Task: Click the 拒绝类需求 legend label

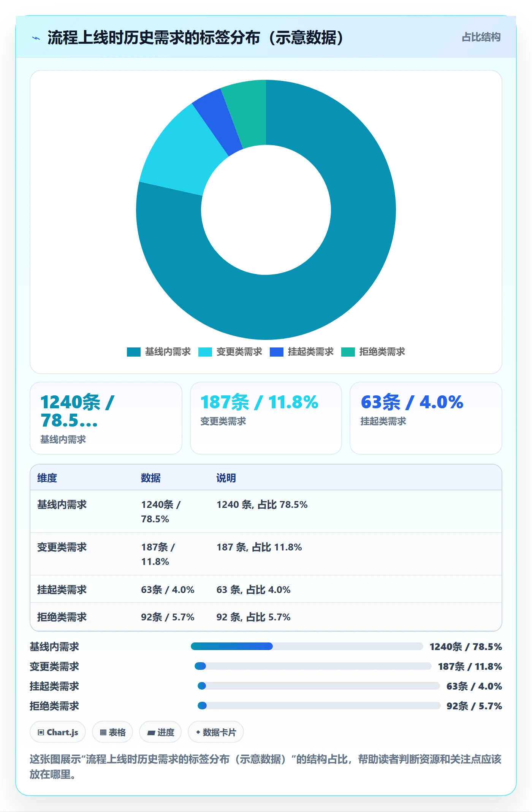Action: tap(382, 352)
